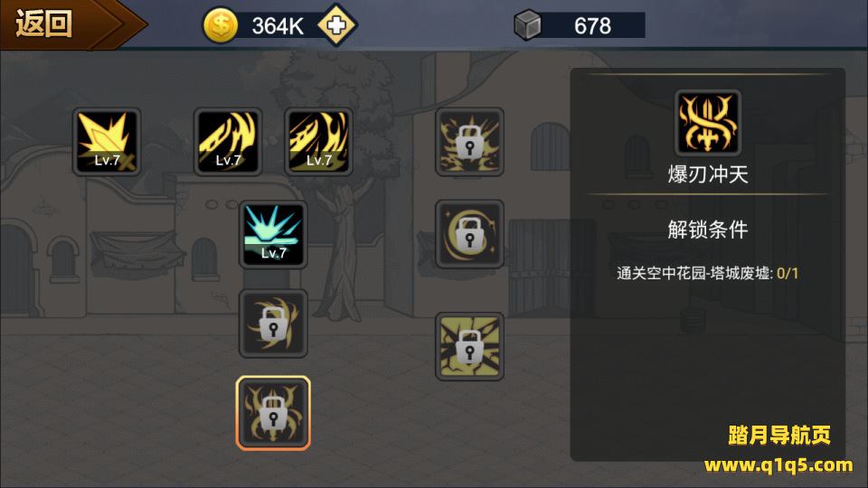This screenshot has height=488, width=868.
Task: Open the locked skill below cyan skill
Action: pos(273,324)
